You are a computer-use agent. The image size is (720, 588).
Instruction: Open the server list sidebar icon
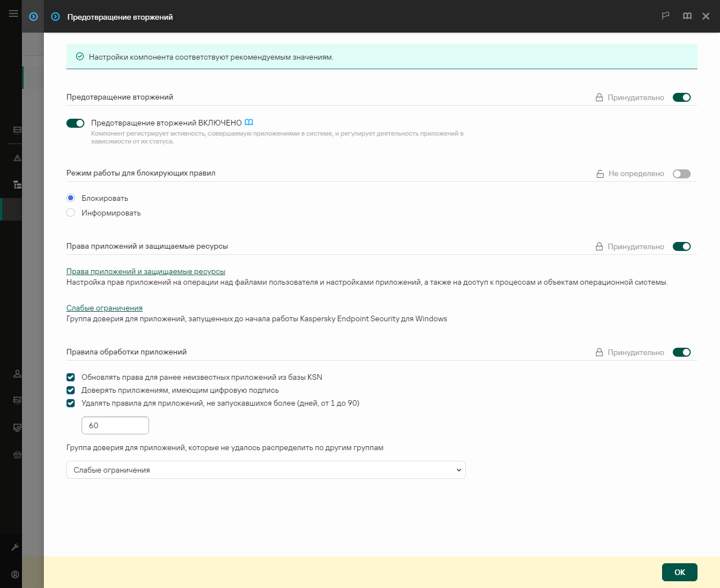click(17, 130)
